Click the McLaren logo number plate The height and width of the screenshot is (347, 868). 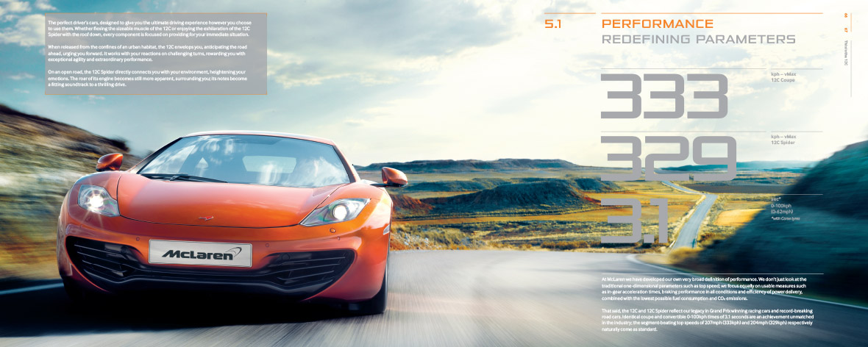tap(200, 254)
